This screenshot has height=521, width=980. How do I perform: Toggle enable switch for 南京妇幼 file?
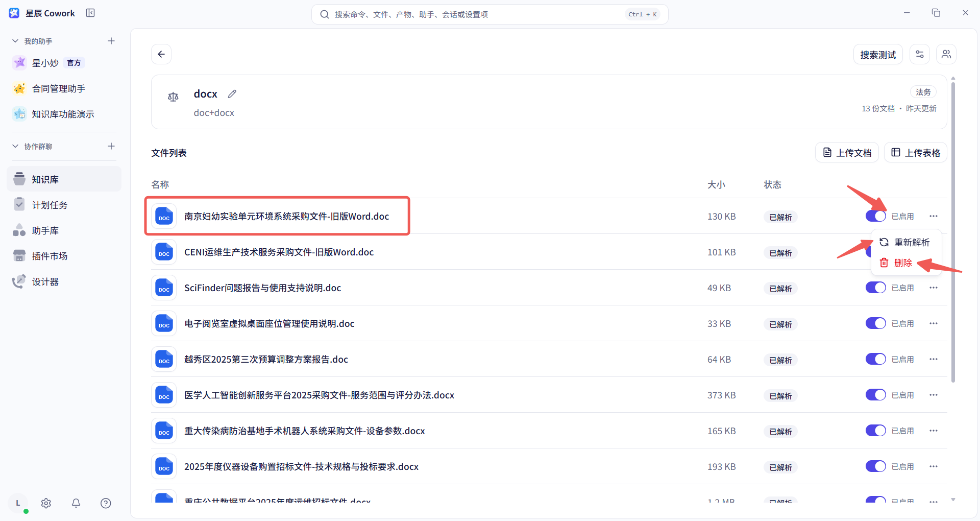point(875,216)
